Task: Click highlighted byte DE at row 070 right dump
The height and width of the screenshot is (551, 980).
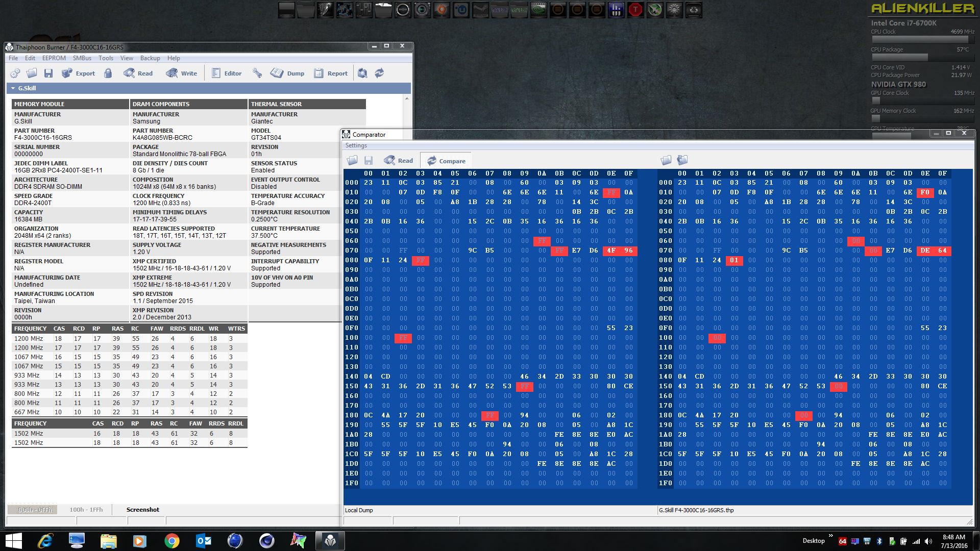Action: (925, 251)
